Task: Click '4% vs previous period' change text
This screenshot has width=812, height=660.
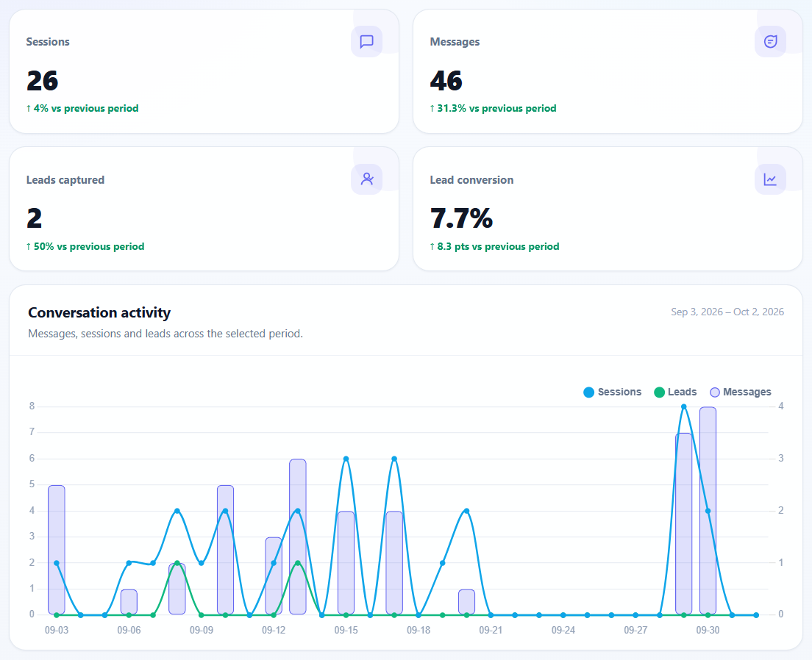Action: click(82, 108)
